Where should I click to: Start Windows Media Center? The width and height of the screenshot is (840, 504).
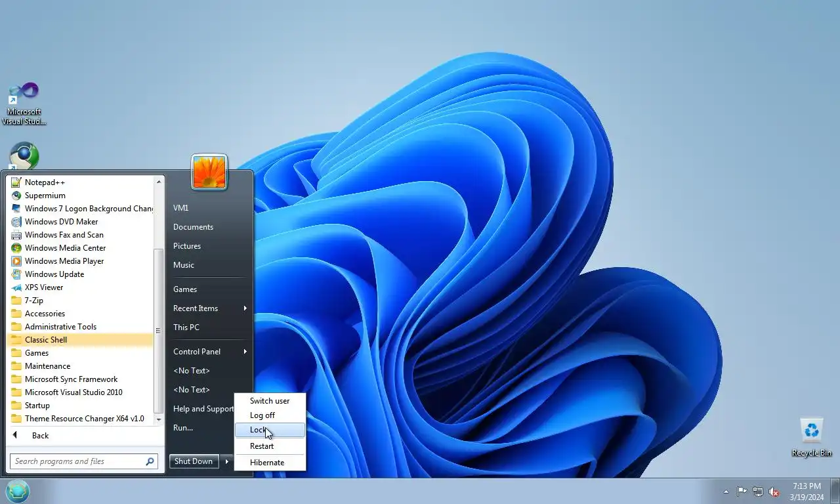pyautogui.click(x=80, y=247)
